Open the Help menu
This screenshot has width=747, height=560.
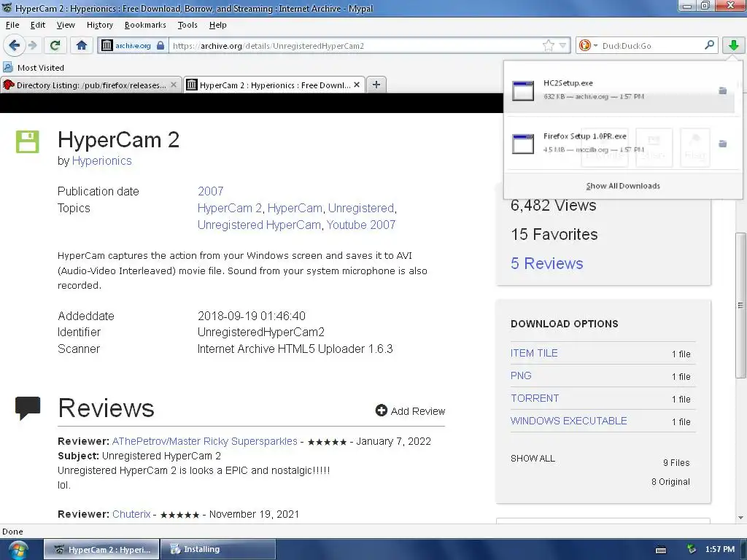(x=217, y=25)
